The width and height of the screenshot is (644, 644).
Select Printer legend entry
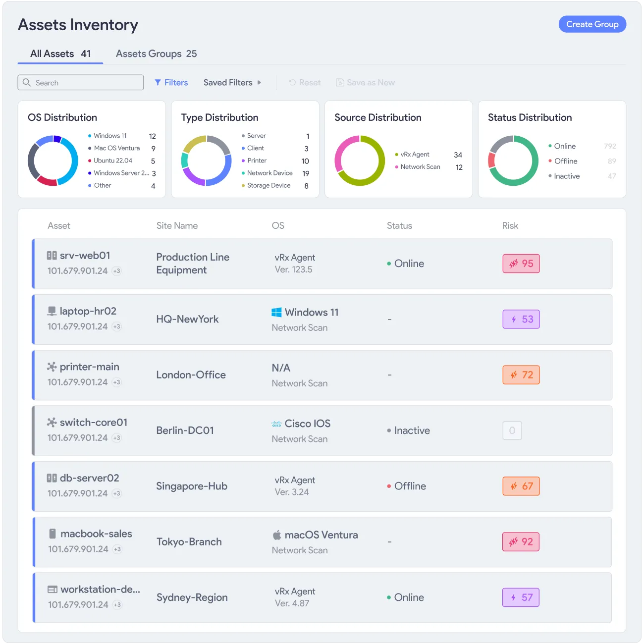[x=275, y=161]
